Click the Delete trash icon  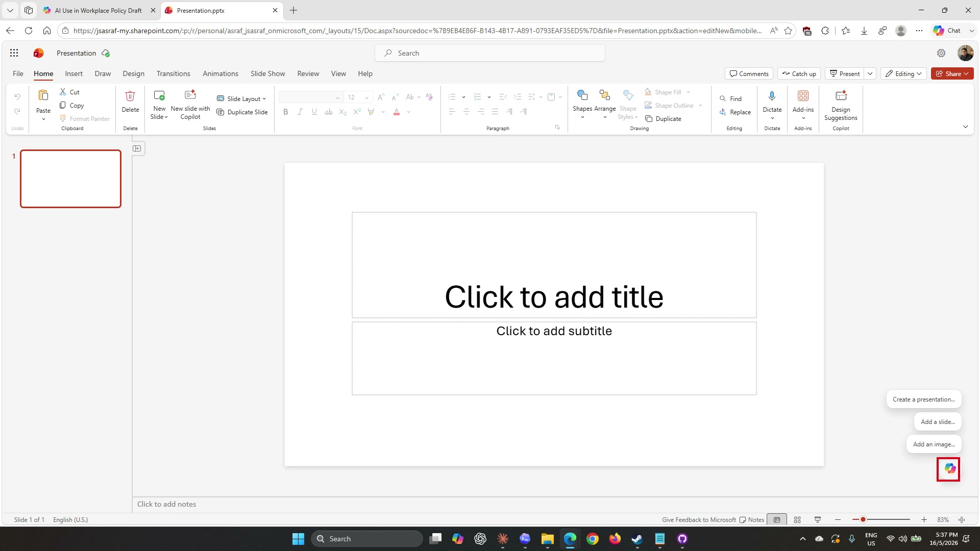pyautogui.click(x=130, y=96)
